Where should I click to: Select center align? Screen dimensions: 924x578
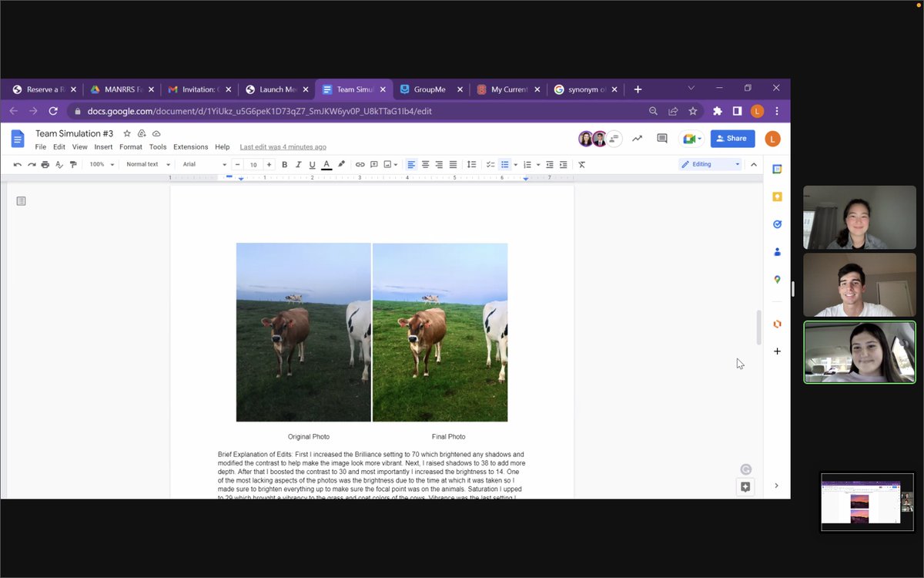[x=425, y=164]
